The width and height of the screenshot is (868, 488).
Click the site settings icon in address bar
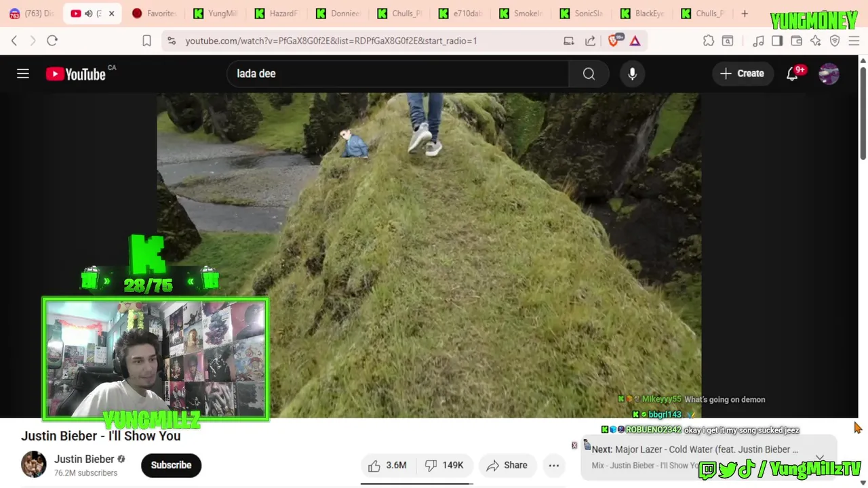coord(172,41)
